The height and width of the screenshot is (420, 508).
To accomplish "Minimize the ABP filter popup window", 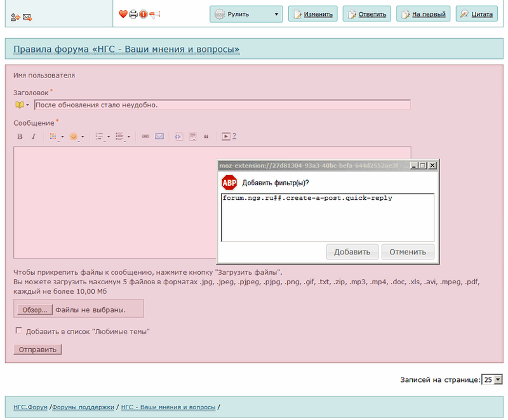I will point(413,166).
